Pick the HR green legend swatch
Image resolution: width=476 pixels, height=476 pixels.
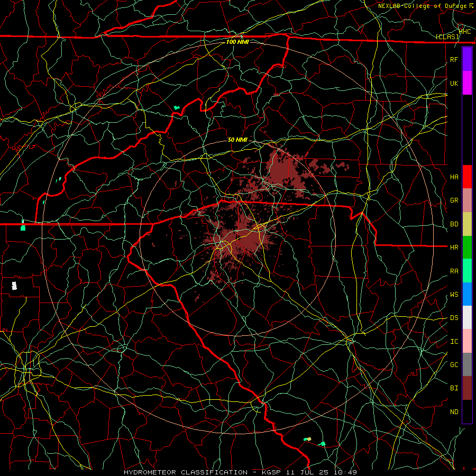click(x=467, y=248)
